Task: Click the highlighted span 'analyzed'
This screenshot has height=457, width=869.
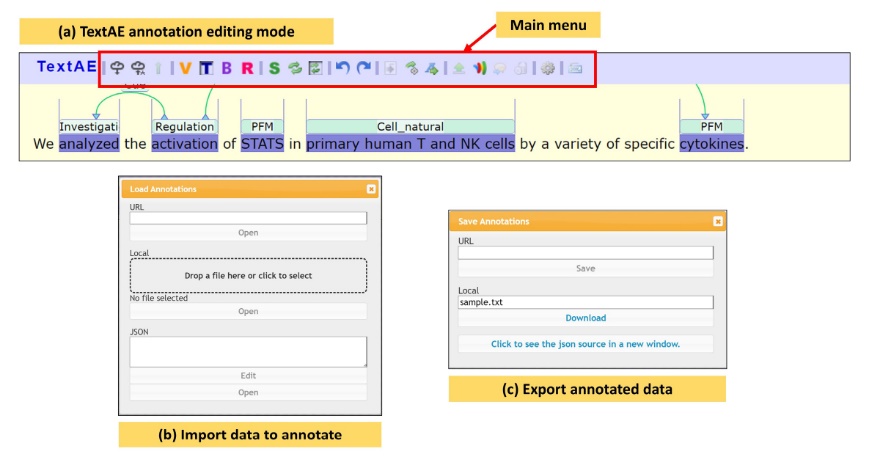Action: click(x=89, y=144)
